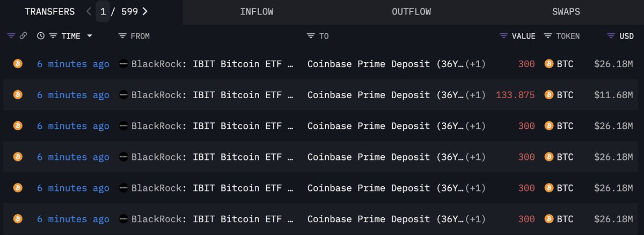Click the clock icon beside TIME

point(41,36)
